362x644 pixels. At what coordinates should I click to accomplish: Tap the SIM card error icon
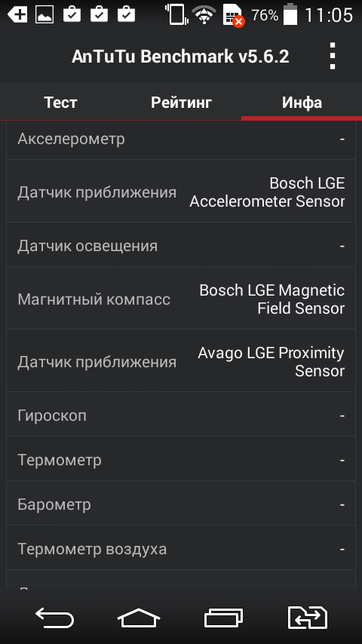pyautogui.click(x=234, y=15)
